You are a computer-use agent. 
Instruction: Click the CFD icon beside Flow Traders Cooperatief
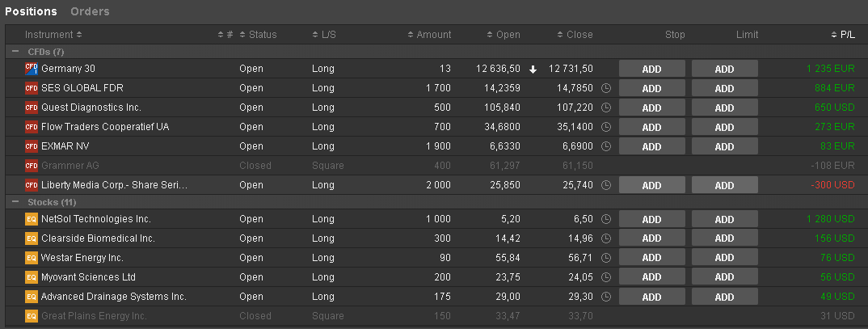click(32, 127)
